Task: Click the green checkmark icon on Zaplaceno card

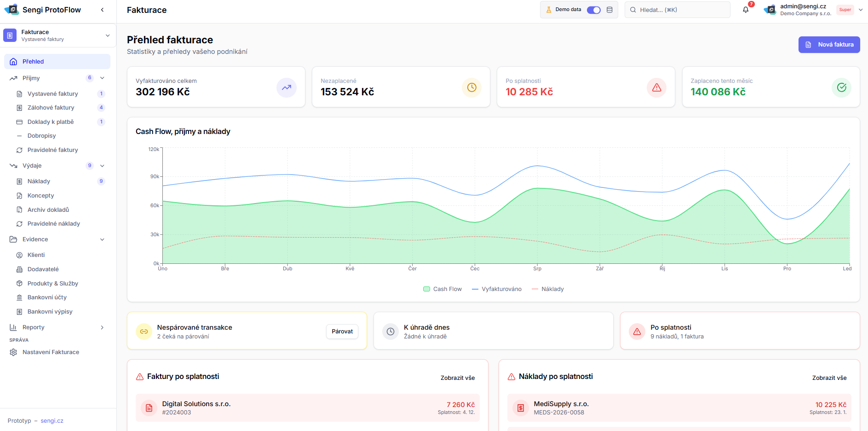Action: tap(841, 87)
